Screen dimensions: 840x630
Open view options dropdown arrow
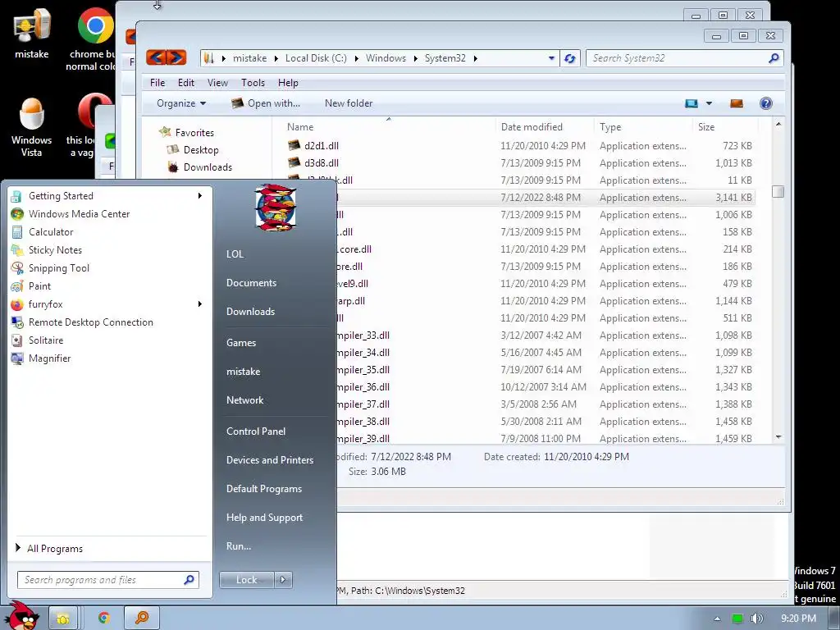pos(709,103)
